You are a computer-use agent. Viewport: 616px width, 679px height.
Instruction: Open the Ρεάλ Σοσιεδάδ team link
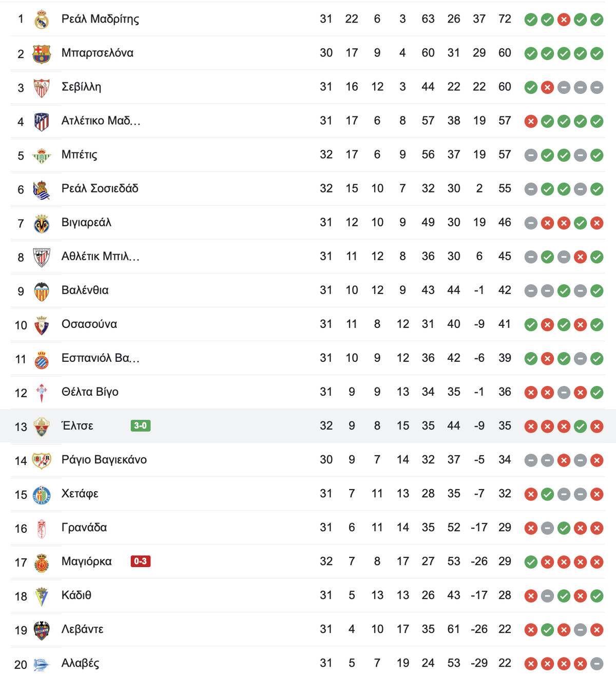100,188
